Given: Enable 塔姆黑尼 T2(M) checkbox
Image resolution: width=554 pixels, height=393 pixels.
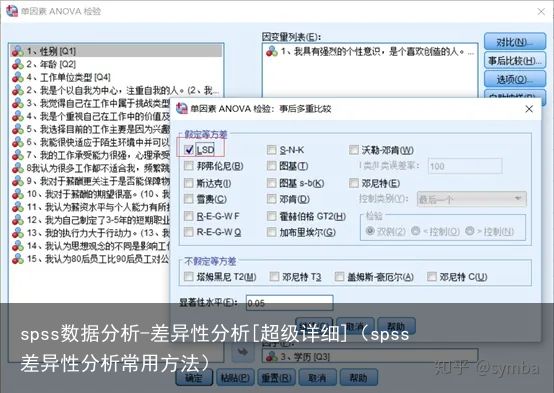Looking at the screenshot, I should click(189, 277).
